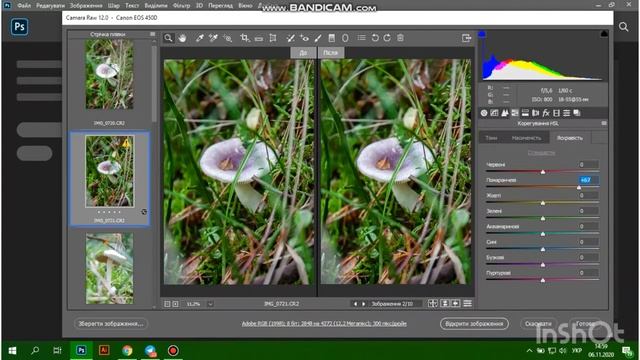Click Зберегти зображення button
Image resolution: width=640 pixels, height=360 pixels.
pyautogui.click(x=111, y=324)
